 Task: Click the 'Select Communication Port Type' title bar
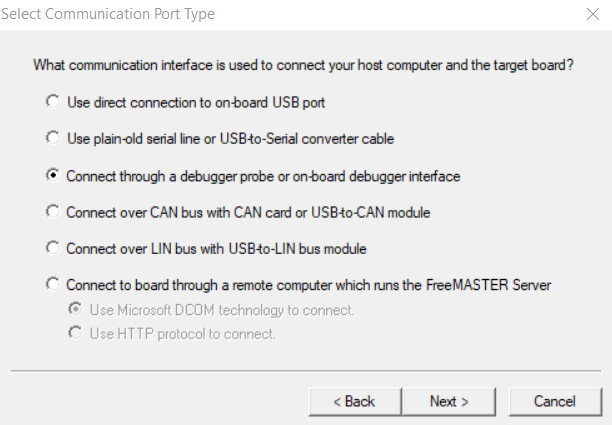112,15
